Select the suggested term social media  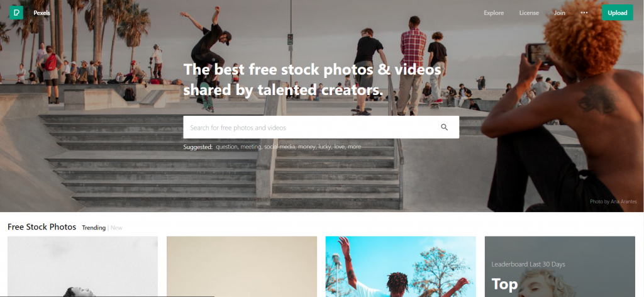(280, 147)
